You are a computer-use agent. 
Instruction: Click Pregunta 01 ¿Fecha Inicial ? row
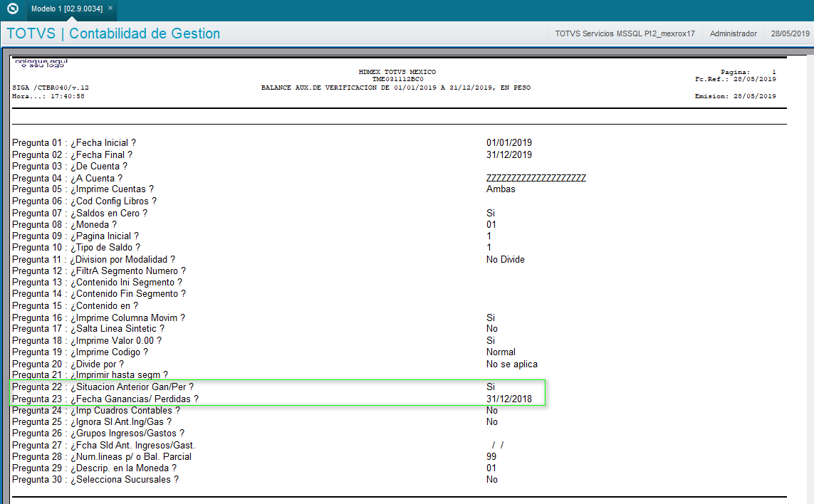tap(74, 143)
